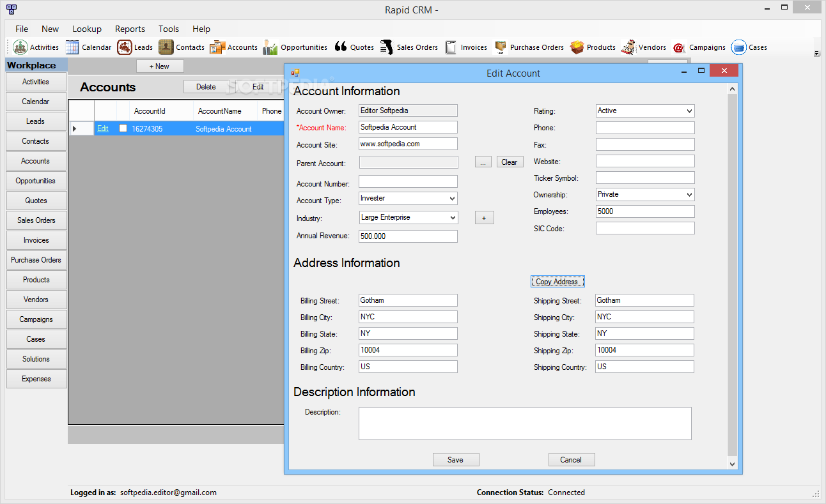This screenshot has height=504, width=826.
Task: Open the Calendar toolbar icon
Action: click(88, 47)
